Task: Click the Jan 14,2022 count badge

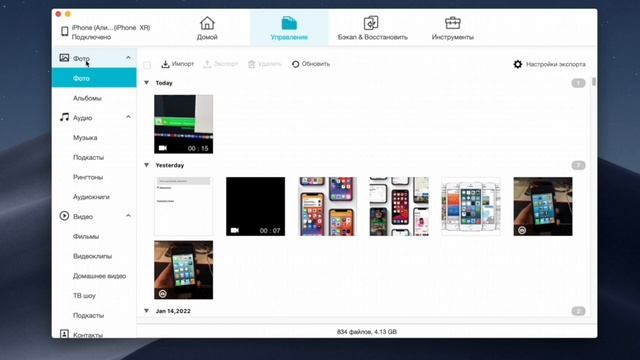Action: (578, 311)
